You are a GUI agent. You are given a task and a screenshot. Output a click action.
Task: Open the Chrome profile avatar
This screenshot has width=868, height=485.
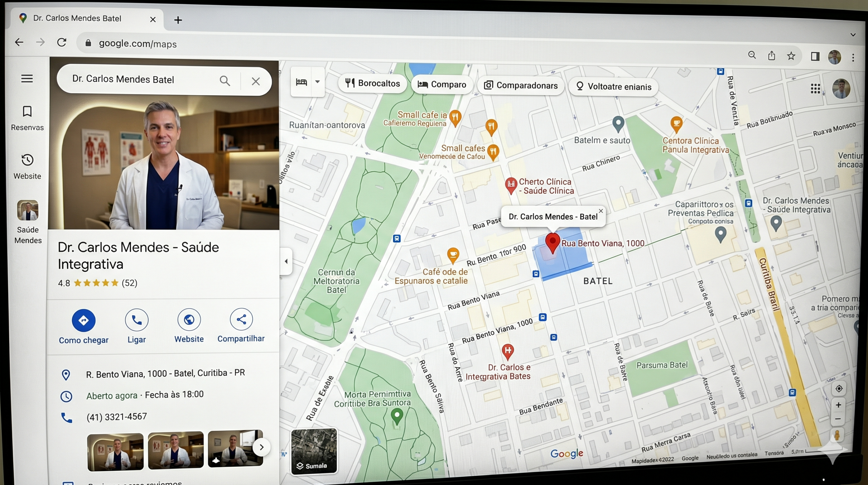click(834, 57)
